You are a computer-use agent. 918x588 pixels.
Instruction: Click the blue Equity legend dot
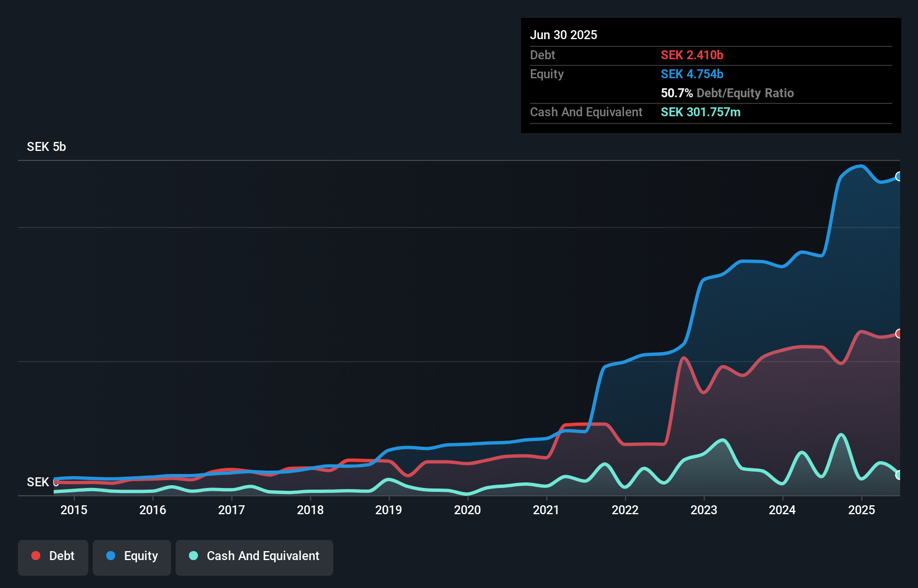pos(111,556)
